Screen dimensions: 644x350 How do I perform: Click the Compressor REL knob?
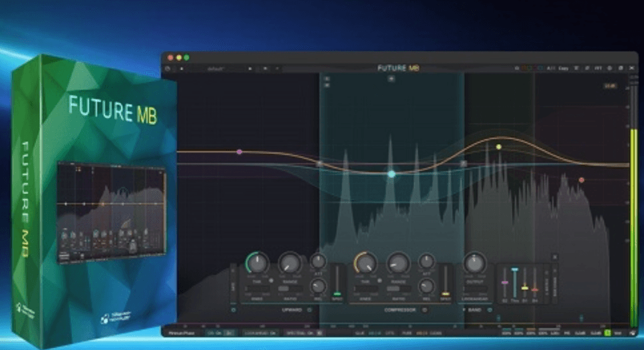tap(426, 286)
